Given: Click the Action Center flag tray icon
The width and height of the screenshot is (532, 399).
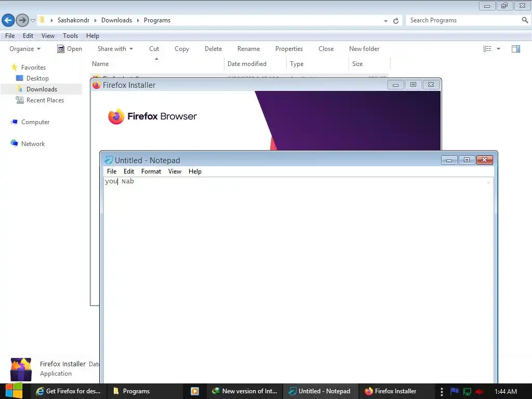Looking at the screenshot, I should 455,391.
